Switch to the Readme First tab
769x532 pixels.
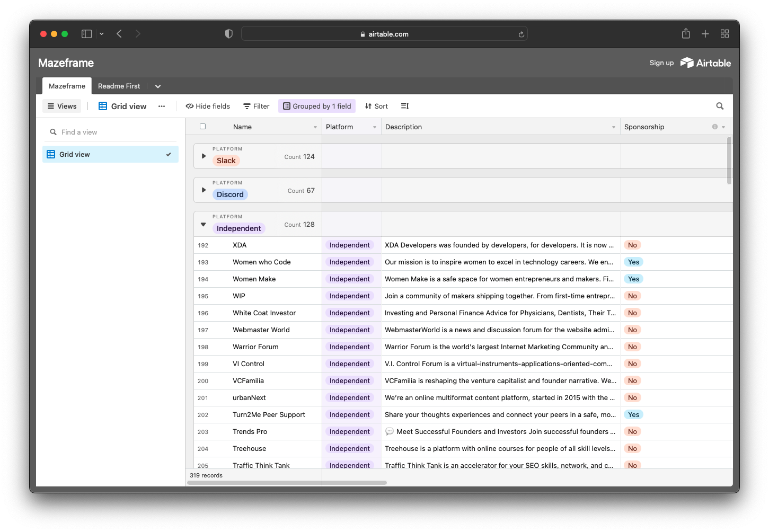point(119,86)
